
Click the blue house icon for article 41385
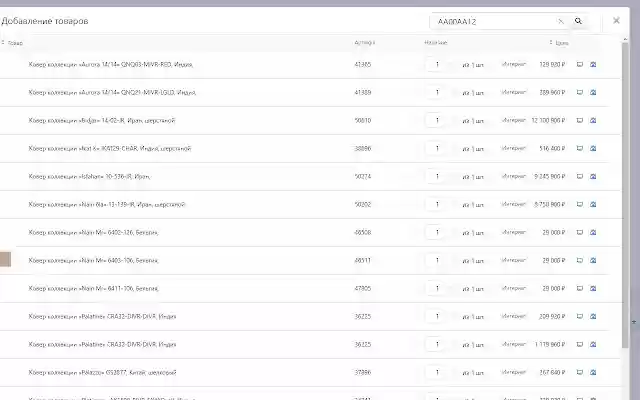[x=593, y=64]
